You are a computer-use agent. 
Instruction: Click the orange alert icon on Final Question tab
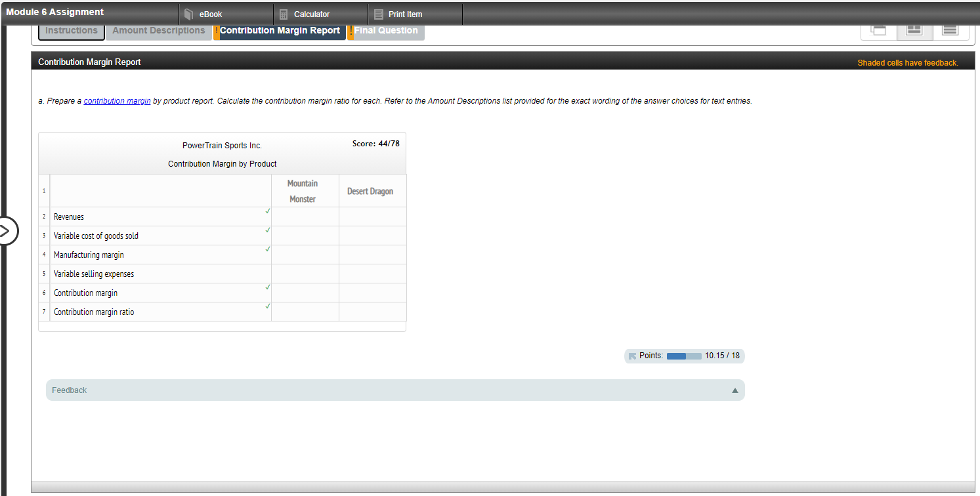coord(351,31)
